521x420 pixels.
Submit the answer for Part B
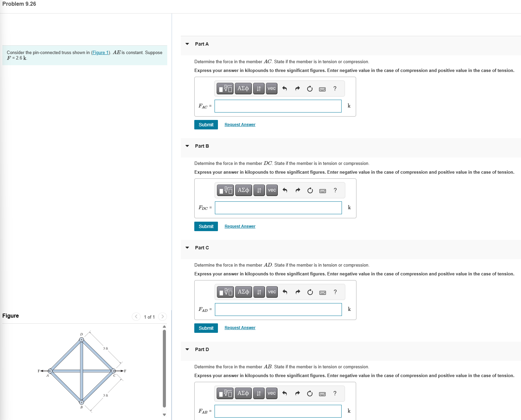pyautogui.click(x=206, y=226)
